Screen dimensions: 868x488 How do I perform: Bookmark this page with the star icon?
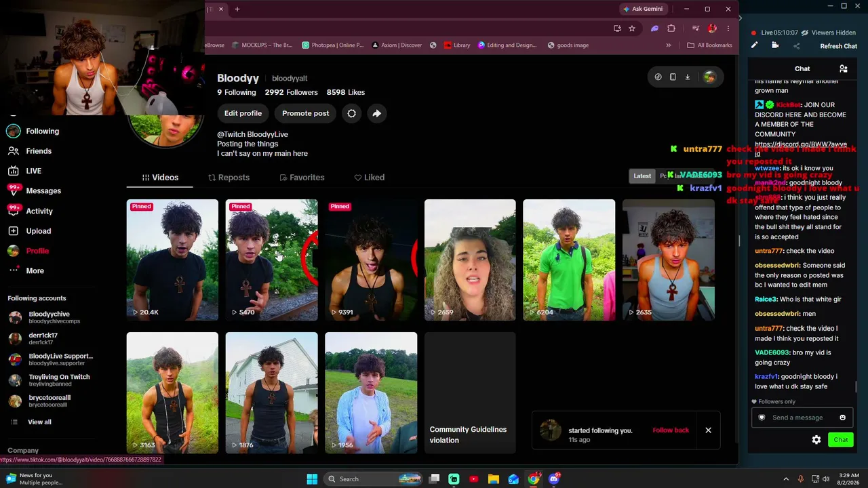632,28
